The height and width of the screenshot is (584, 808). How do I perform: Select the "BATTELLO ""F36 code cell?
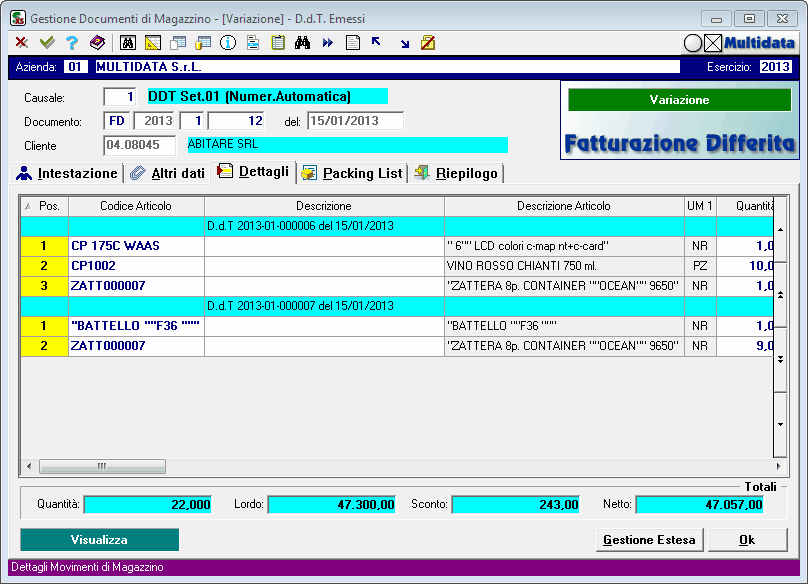(x=137, y=326)
